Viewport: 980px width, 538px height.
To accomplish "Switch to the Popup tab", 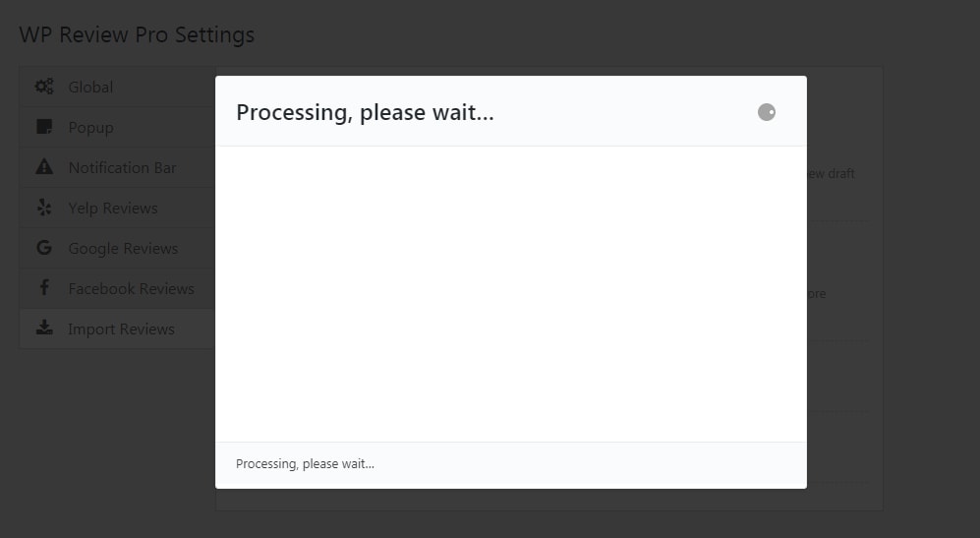I will pyautogui.click(x=90, y=127).
